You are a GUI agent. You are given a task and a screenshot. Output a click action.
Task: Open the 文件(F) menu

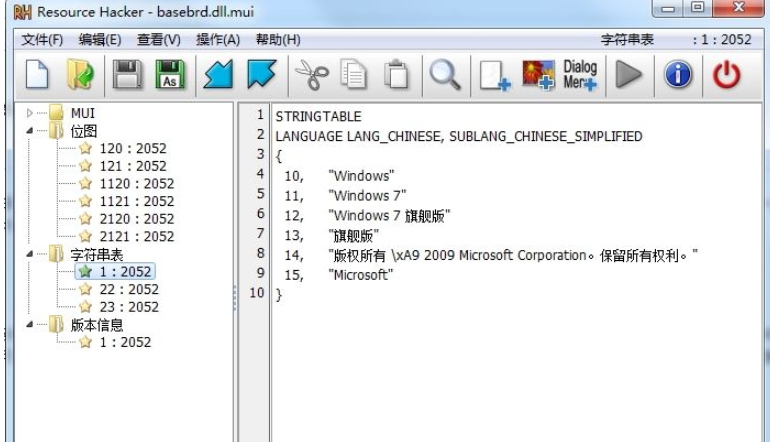click(42, 39)
